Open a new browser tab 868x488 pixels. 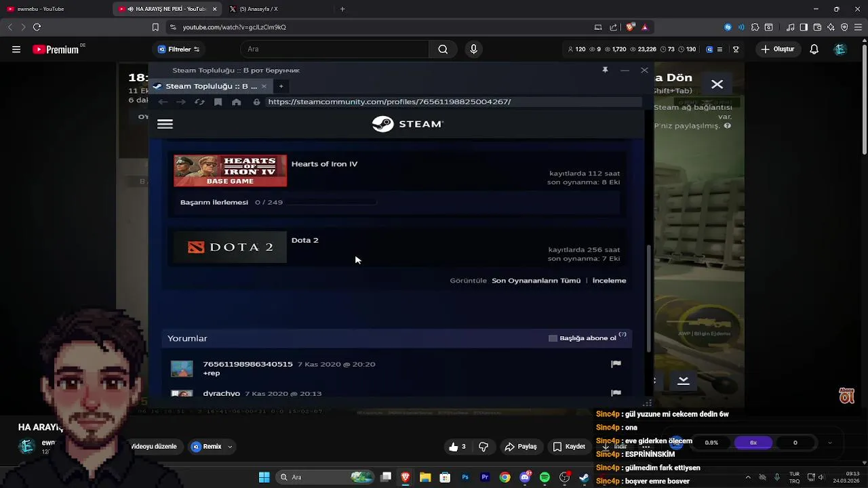point(342,9)
